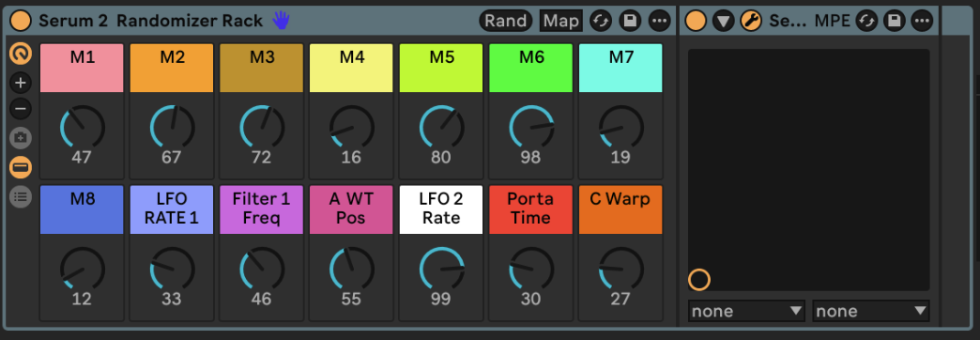The width and height of the screenshot is (980, 340).
Task: Save the Serum device preset via disk icon
Action: point(895,22)
